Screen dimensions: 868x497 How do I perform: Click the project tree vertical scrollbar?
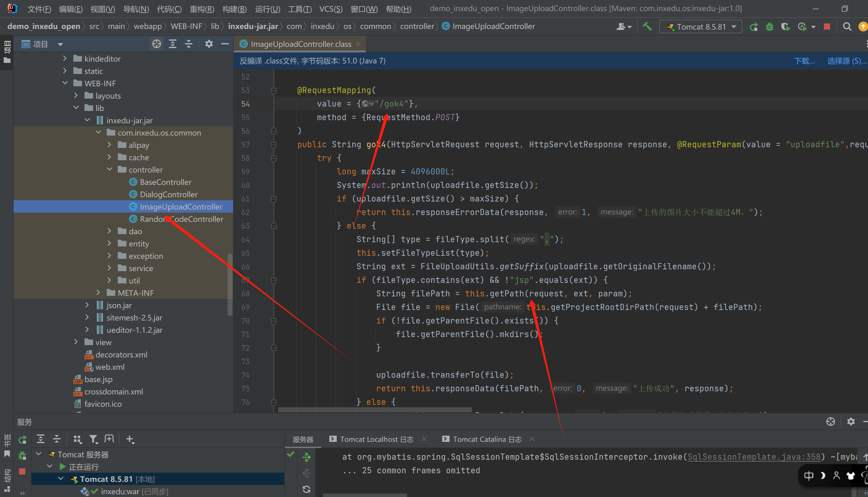coord(230,285)
